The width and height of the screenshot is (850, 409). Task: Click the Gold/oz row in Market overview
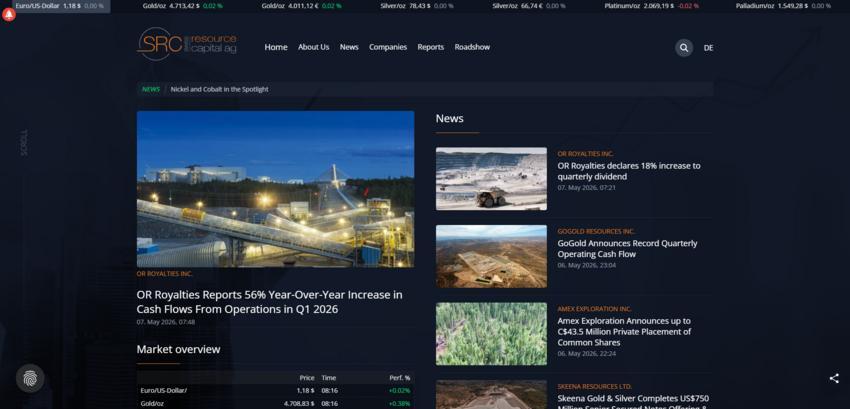tap(275, 404)
